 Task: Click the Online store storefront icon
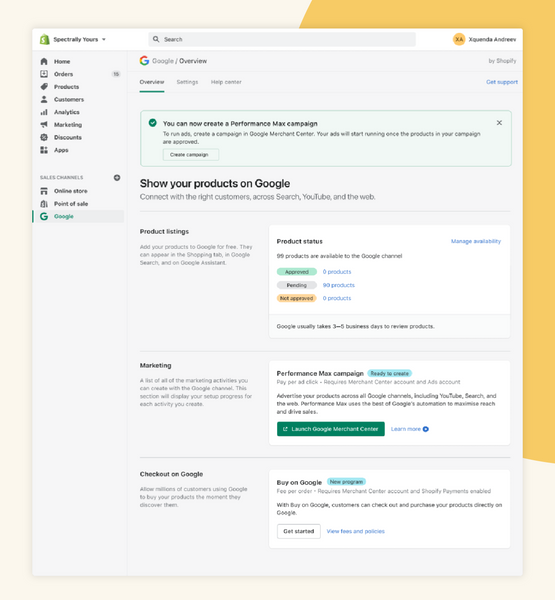click(x=44, y=191)
